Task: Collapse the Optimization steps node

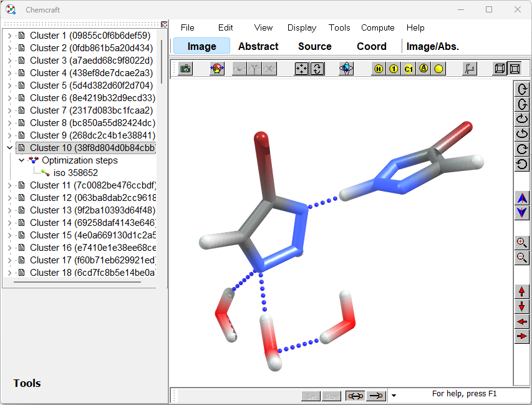Action: [x=22, y=160]
